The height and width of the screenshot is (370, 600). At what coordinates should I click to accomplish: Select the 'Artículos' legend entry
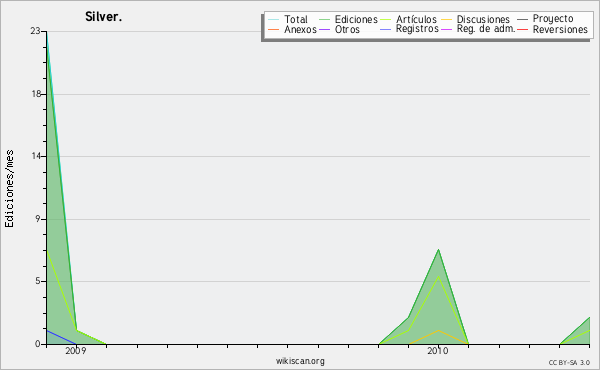click(x=416, y=19)
